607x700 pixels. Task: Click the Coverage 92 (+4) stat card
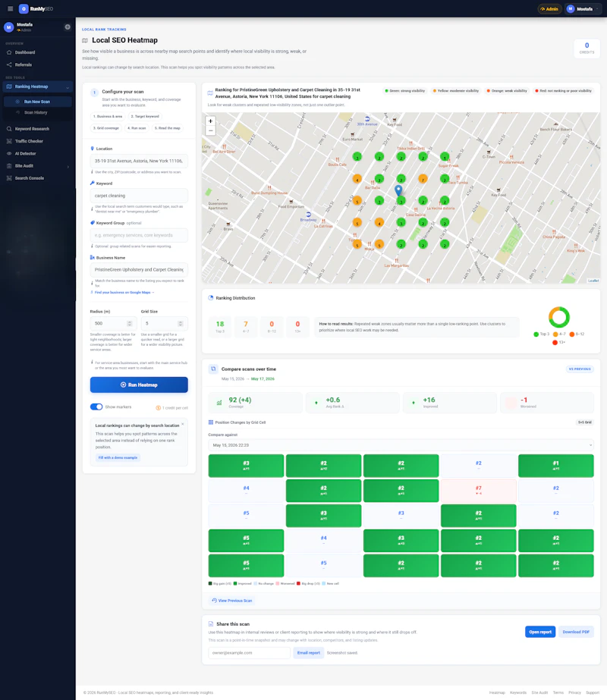[x=256, y=402]
